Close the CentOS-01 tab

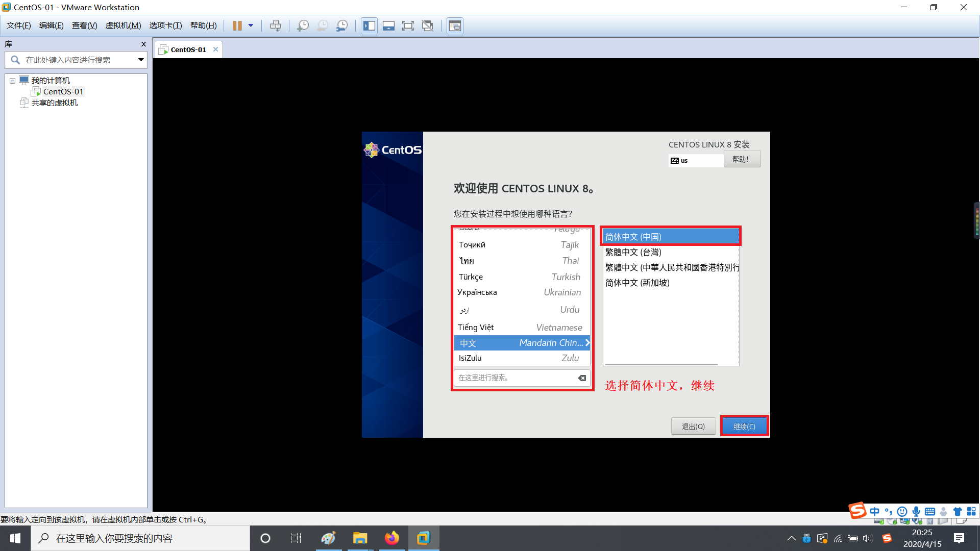[215, 49]
